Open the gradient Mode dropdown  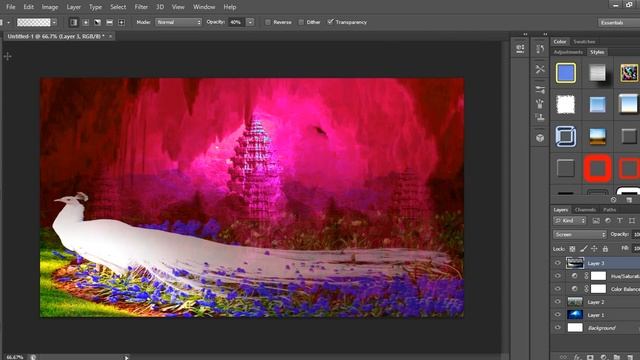(x=178, y=22)
